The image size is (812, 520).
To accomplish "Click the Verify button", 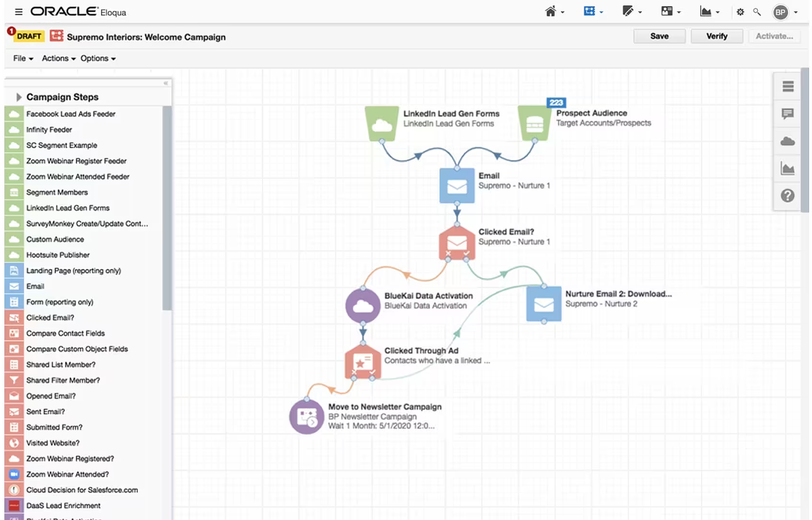I will (x=717, y=36).
